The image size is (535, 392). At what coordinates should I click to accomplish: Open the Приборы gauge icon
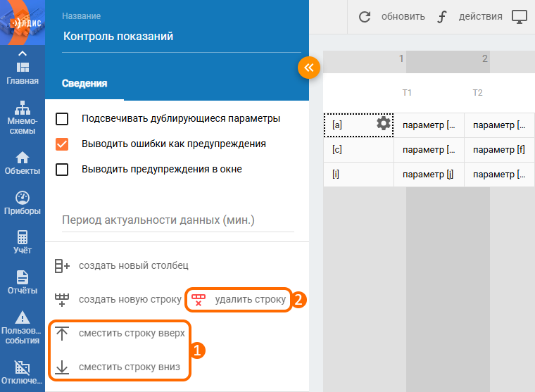(x=23, y=198)
